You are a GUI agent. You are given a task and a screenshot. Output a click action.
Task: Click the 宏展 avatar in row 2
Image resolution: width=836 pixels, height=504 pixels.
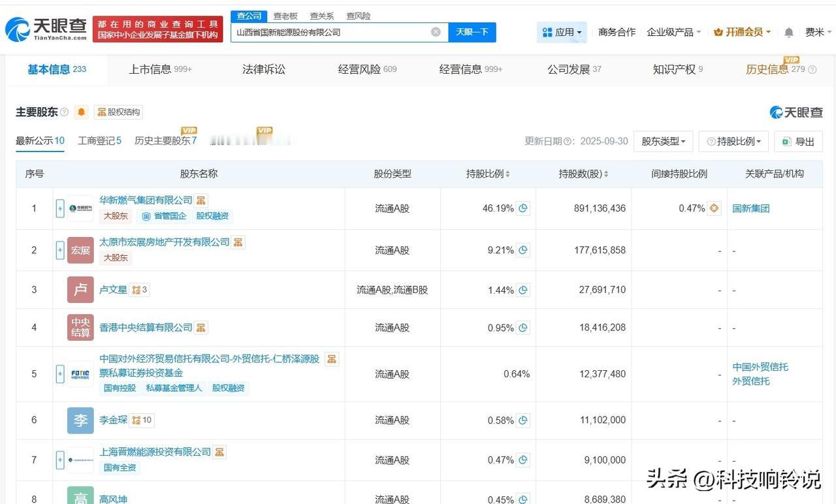click(x=80, y=250)
